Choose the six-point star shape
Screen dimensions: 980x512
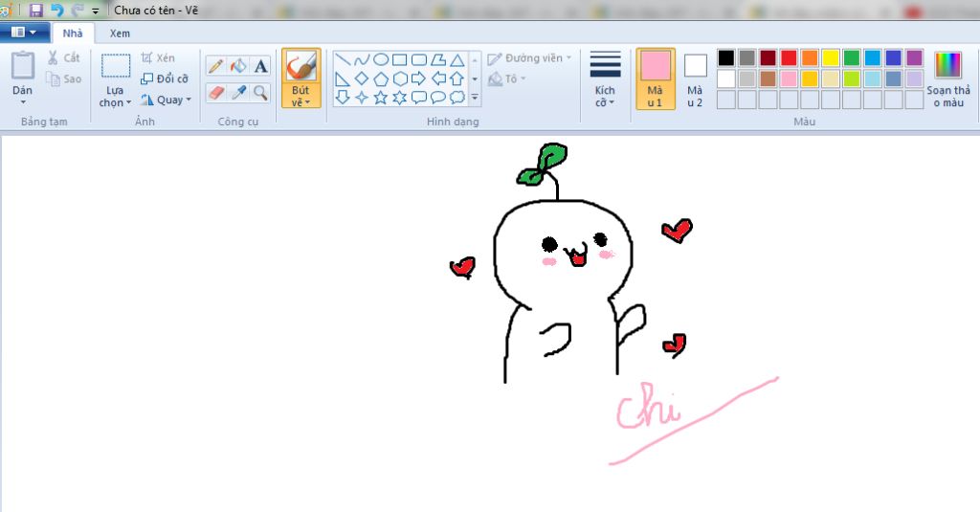click(x=400, y=97)
